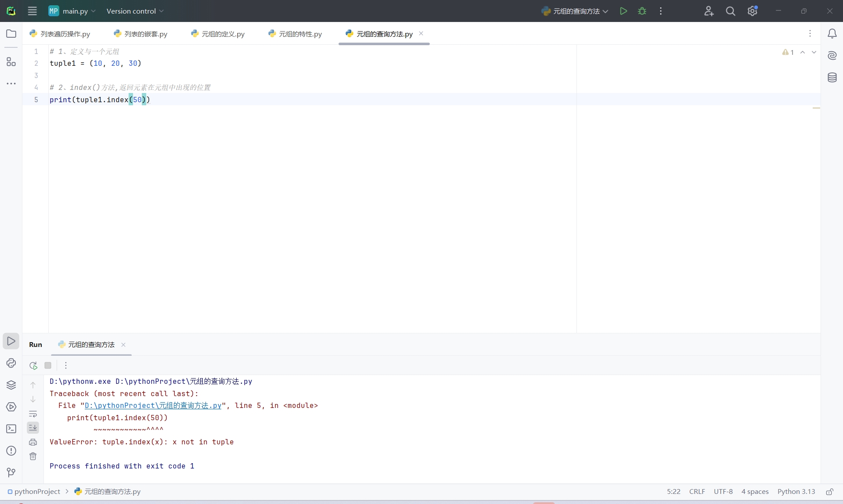The image size is (843, 504).
Task: Open the run configuration dropdown 元组的查询方法
Action: (x=575, y=11)
